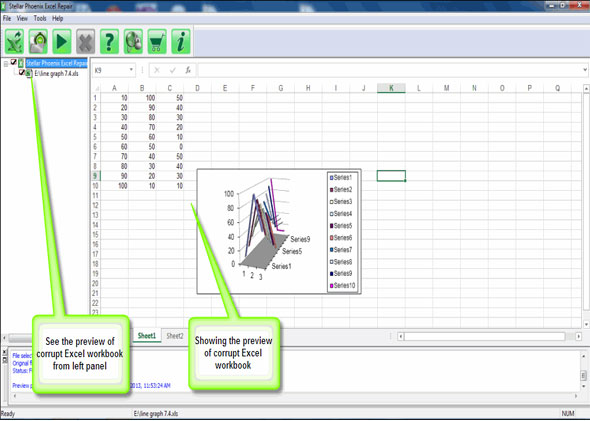This screenshot has width=590, height=421.
Task: Click cell C6 containing 0
Action: pos(170,147)
